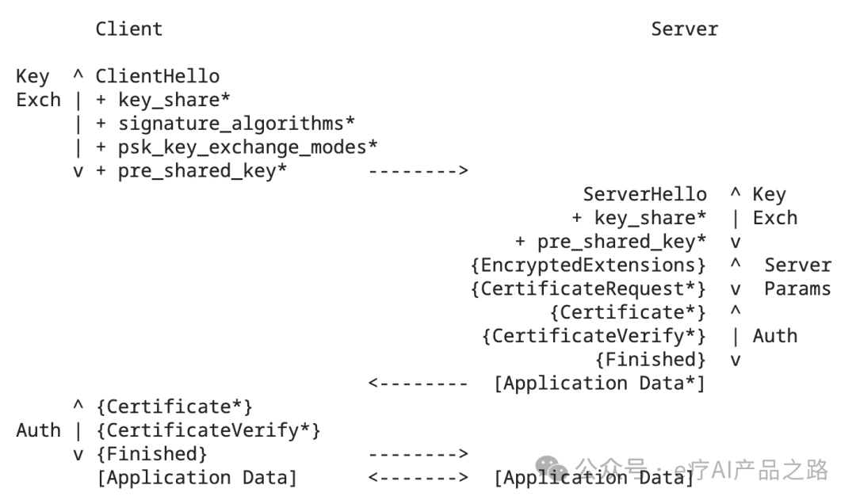Click the {EncryptedExtensions} line
Screen dimensions: 856x504
588,265
